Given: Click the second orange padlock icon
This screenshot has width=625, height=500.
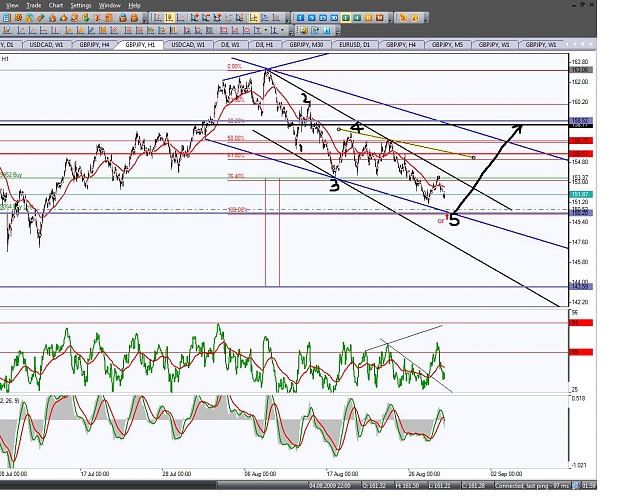Looking at the screenshot, I should coord(134,18).
